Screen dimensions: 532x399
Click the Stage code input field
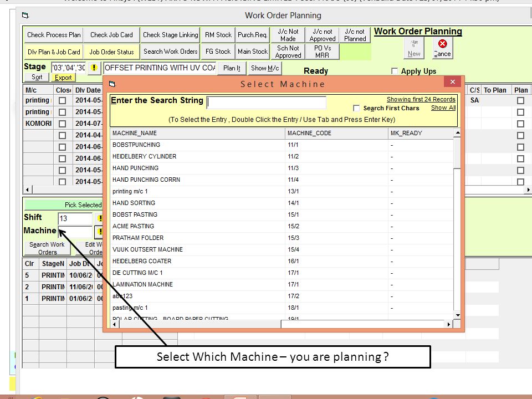point(69,68)
